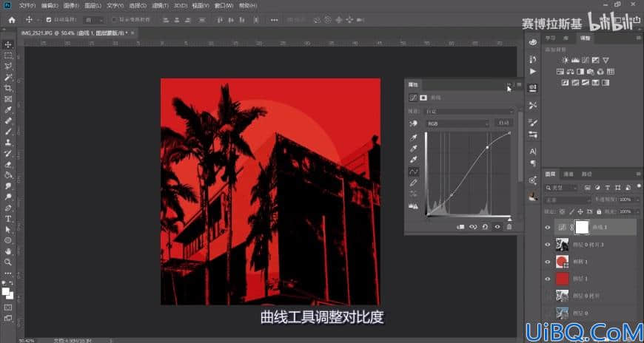This screenshot has height=343, width=644.
Task: Open the Layers panel flyout menu
Action: pyautogui.click(x=638, y=174)
